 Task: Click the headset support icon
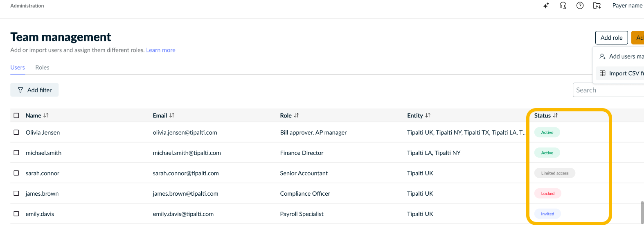pyautogui.click(x=563, y=6)
